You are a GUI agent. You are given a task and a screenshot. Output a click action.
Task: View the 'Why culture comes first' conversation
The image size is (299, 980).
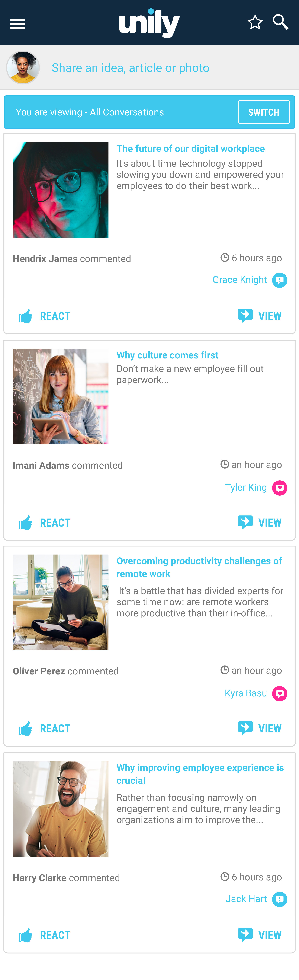click(x=260, y=523)
